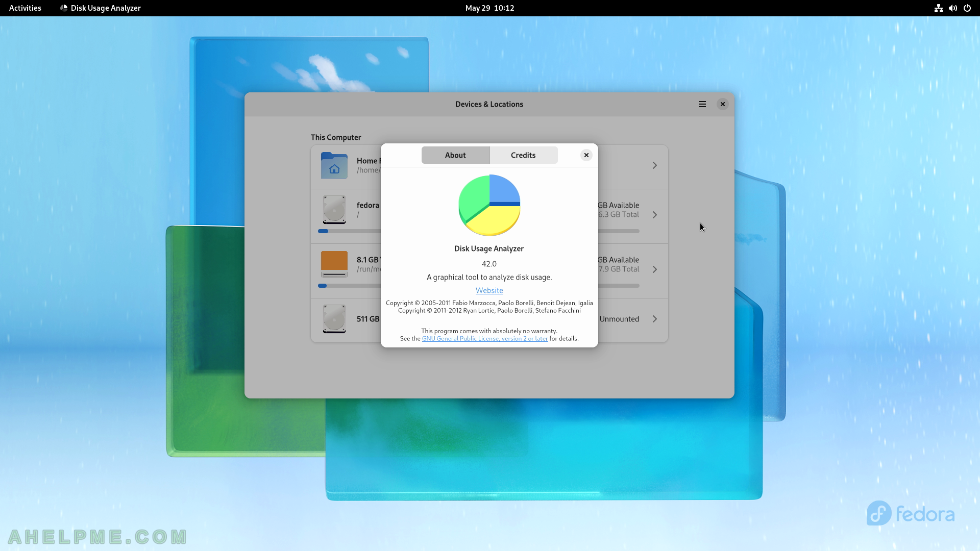Expand the Unmounted 511 GB row chevron
This screenshot has width=980, height=551.
coord(654,319)
